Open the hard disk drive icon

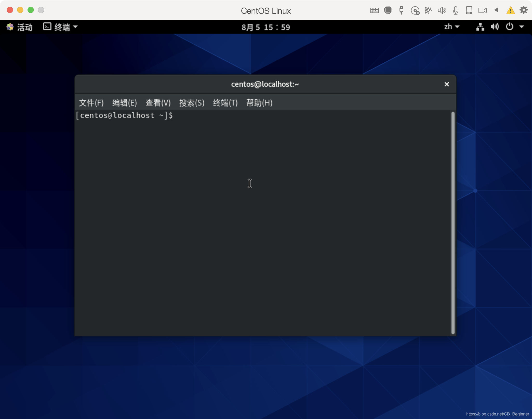469,10
